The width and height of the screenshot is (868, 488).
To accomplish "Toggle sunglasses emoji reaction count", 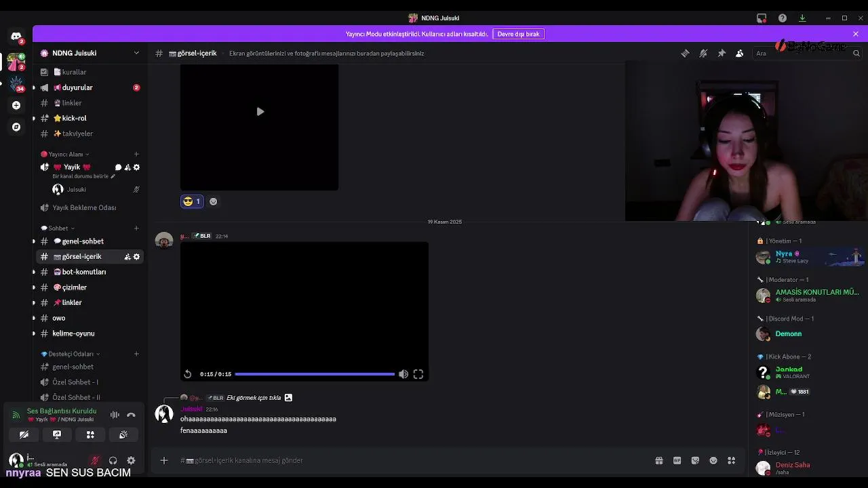I will coord(192,201).
